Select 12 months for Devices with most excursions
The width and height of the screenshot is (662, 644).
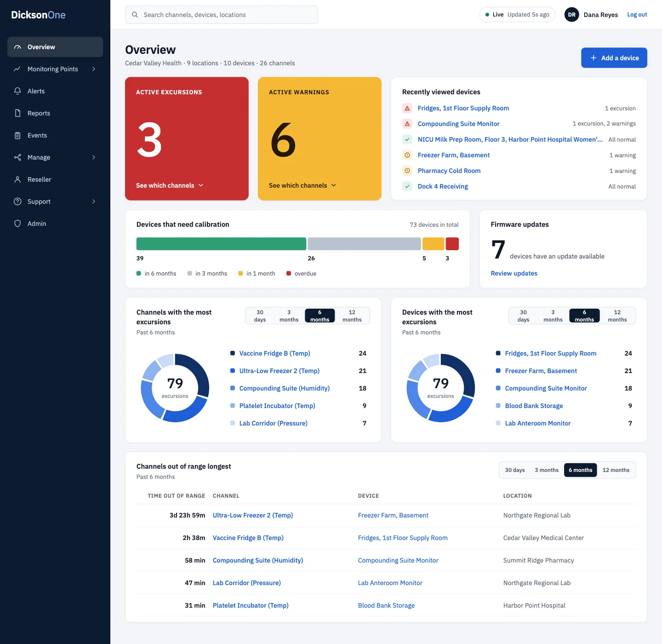(617, 316)
